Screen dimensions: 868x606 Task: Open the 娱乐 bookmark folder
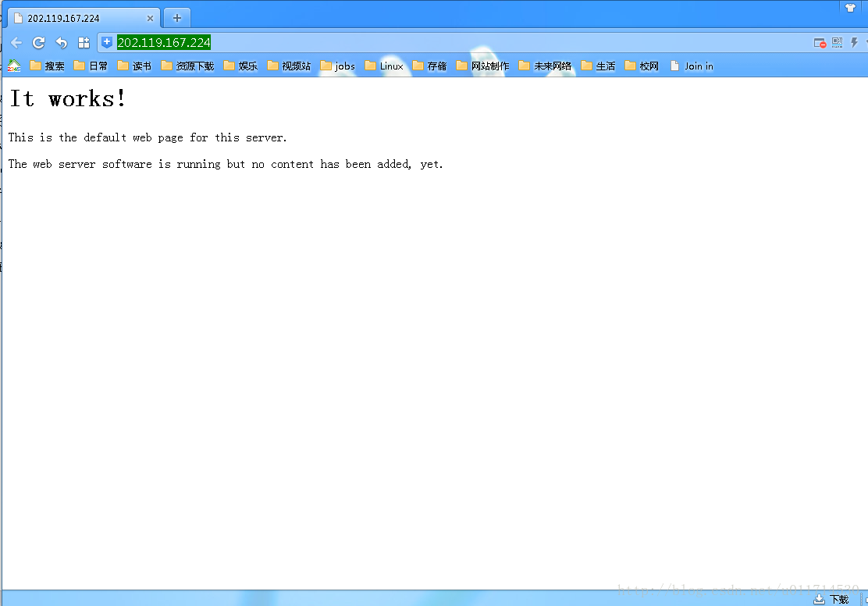click(x=240, y=66)
